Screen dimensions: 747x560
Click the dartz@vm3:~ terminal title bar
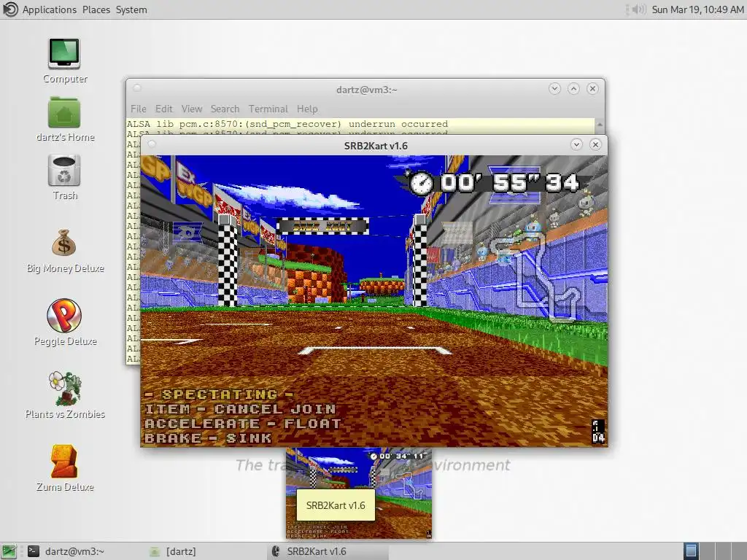point(366,90)
